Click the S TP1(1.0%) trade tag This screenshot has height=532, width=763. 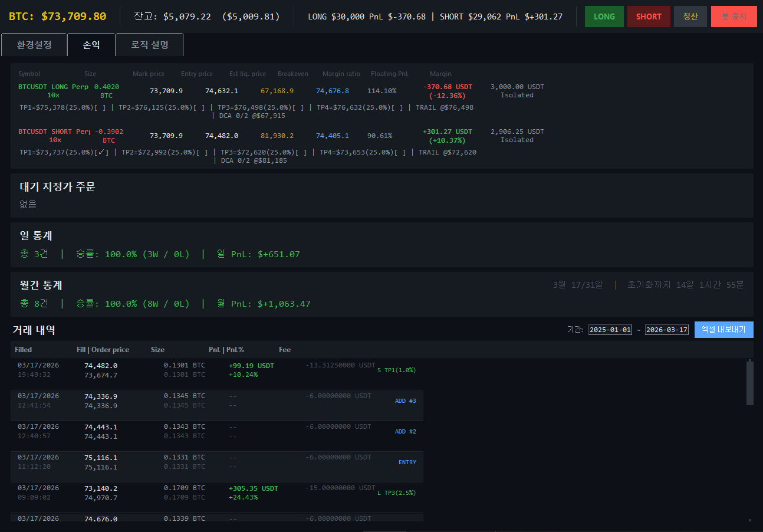click(396, 370)
